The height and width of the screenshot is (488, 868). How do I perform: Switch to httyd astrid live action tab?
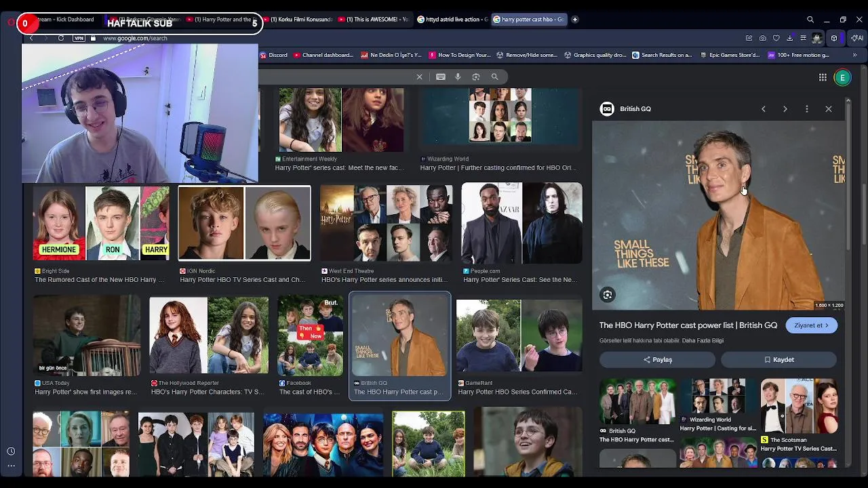click(452, 20)
